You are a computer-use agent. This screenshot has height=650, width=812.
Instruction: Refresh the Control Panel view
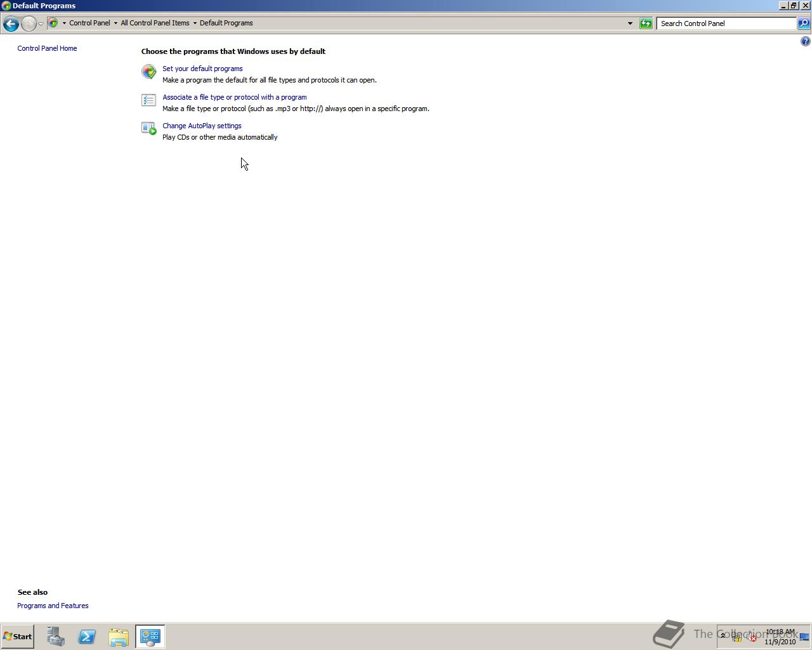pyautogui.click(x=646, y=23)
